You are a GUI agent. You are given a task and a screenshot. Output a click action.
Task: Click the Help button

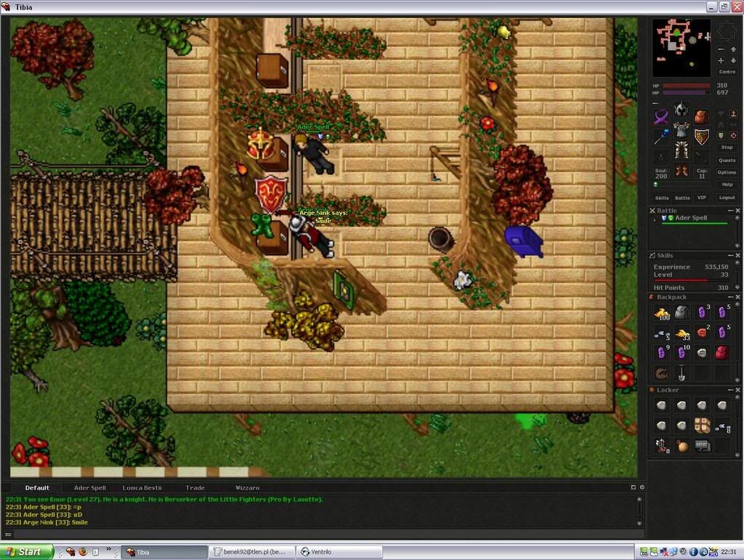coord(727,185)
